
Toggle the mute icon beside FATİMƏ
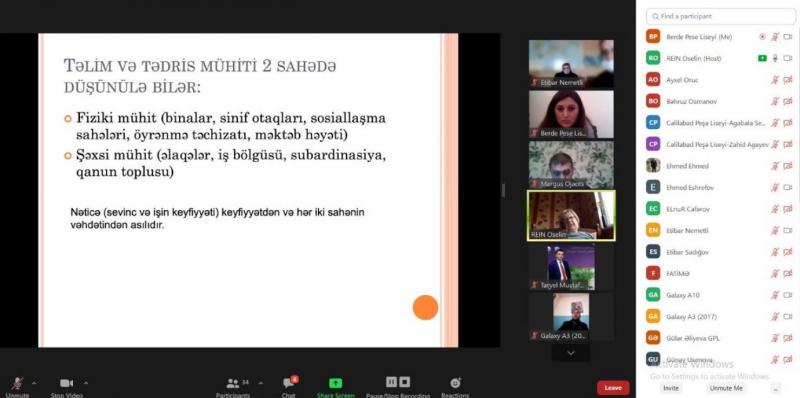tap(775, 273)
